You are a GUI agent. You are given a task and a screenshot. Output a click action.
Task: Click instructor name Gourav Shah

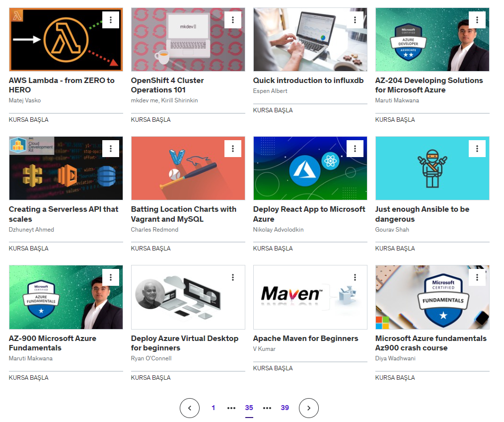(392, 230)
